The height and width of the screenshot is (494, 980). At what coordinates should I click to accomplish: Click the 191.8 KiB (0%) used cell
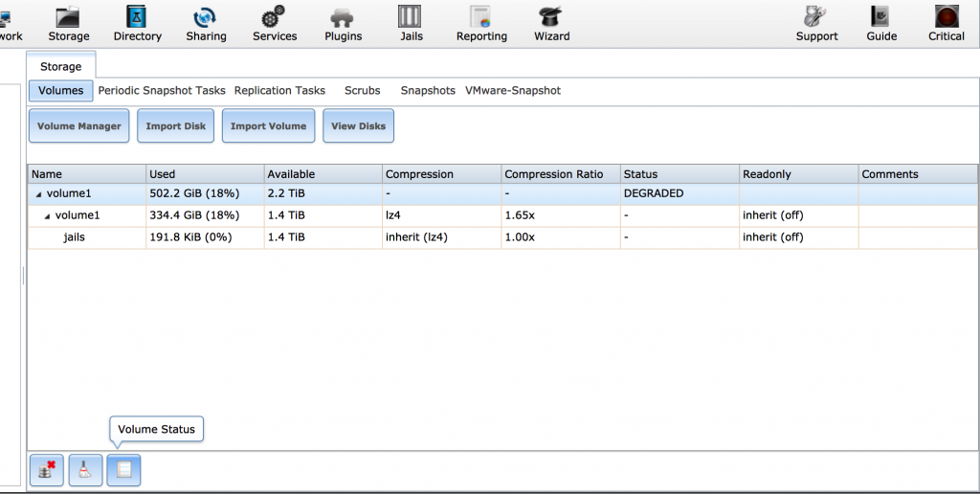coord(205,237)
